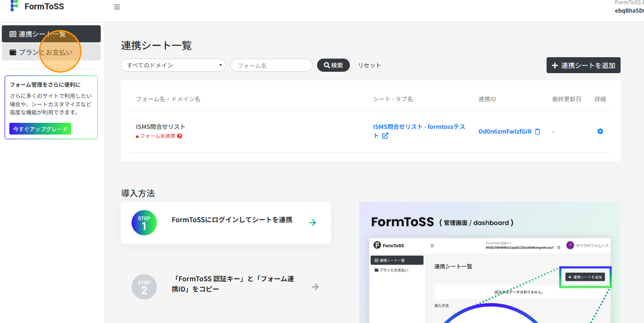Click external-link icon beside sheet name
Image resolution: width=644 pixels, height=323 pixels.
(x=385, y=136)
